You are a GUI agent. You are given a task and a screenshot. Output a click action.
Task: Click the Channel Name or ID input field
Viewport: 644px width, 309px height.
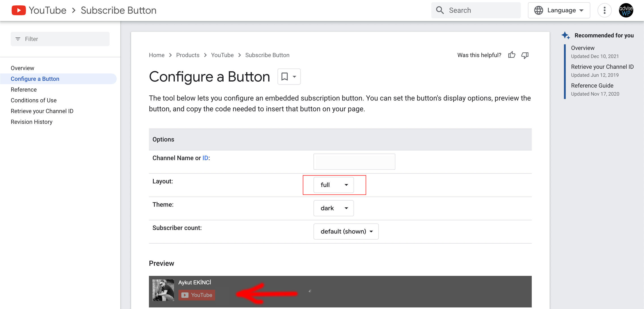tap(354, 161)
